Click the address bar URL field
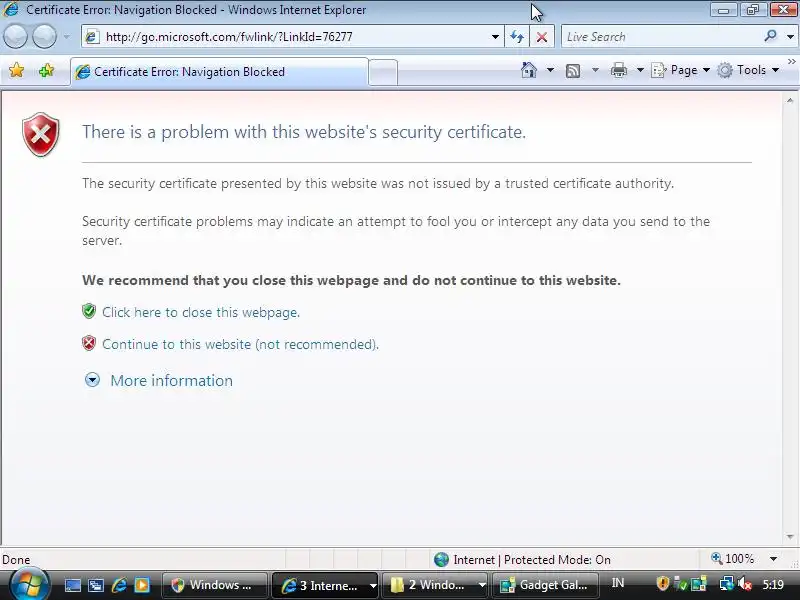Screen dimensions: 800x600 [285, 37]
